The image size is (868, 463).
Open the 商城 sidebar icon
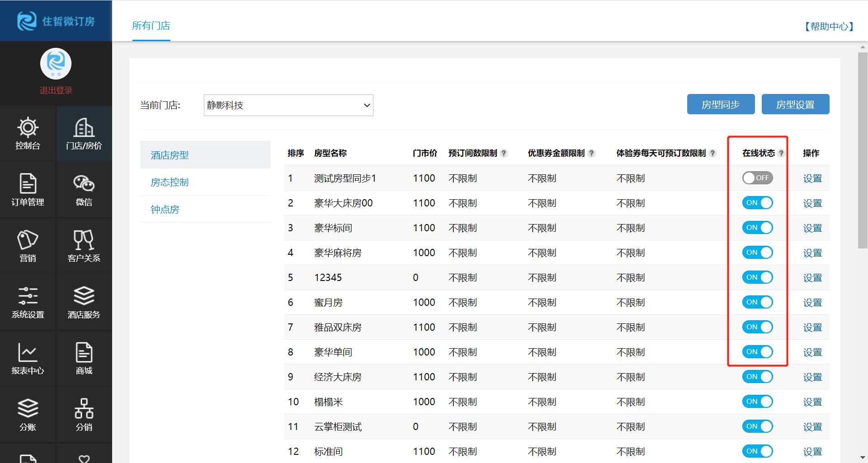pos(84,359)
